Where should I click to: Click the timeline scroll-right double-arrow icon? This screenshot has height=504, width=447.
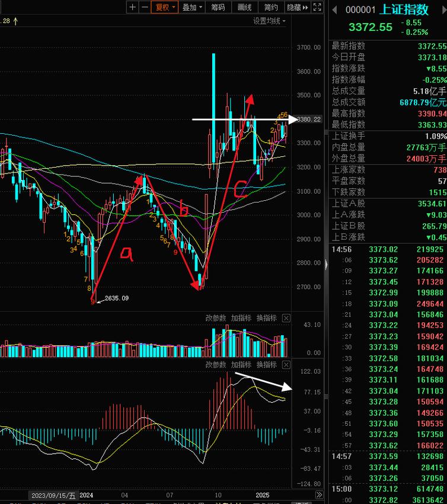(319, 495)
